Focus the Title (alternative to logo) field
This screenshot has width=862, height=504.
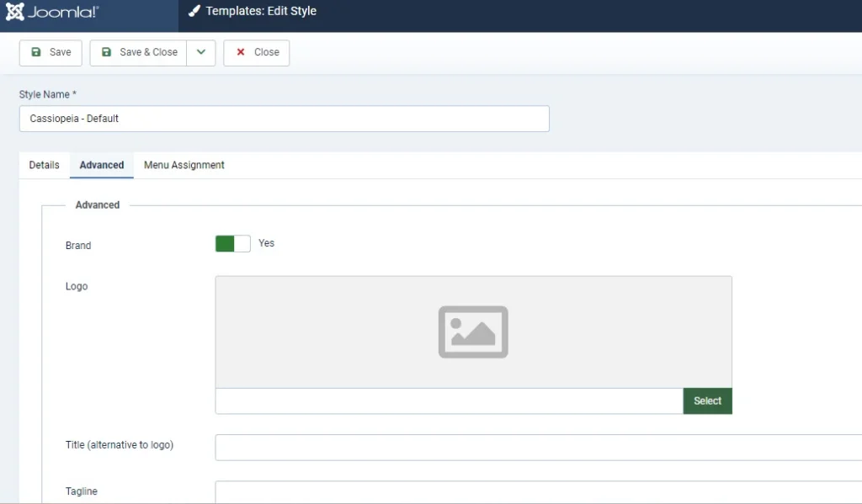(x=538, y=448)
